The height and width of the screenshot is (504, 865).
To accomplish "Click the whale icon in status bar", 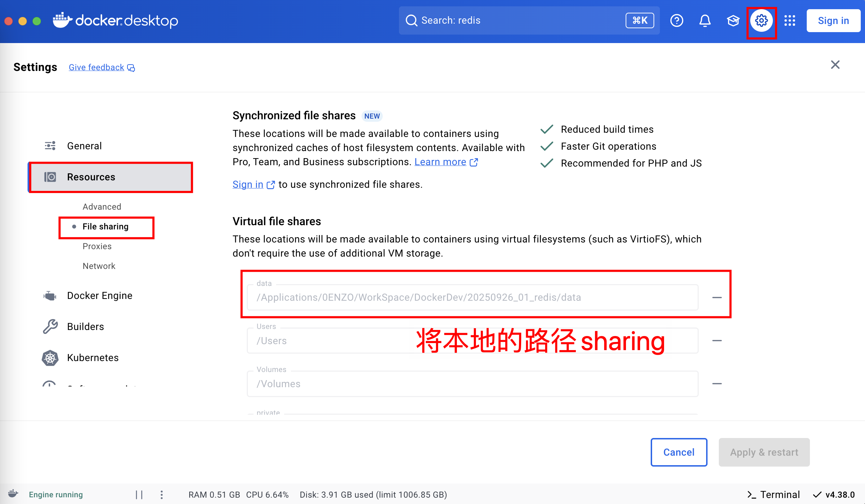I will (x=13, y=494).
